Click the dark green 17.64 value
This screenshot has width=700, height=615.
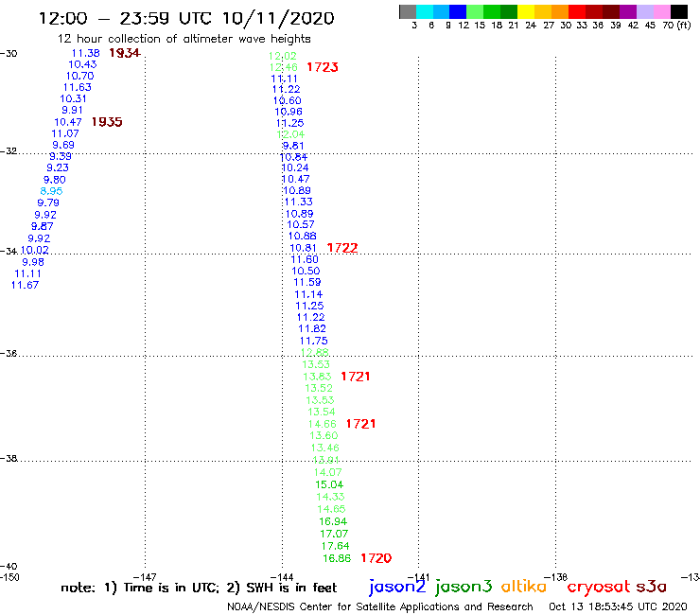coord(335,546)
